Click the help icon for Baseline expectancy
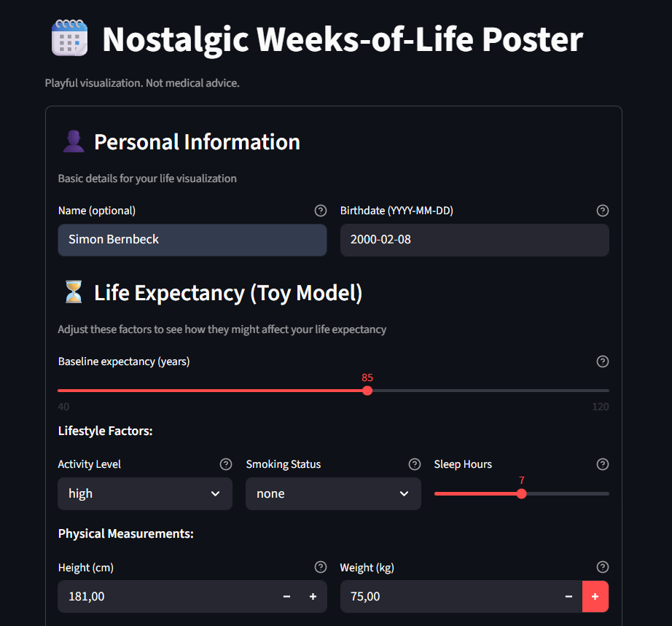Viewport: 672px width, 626px height. 603,361
